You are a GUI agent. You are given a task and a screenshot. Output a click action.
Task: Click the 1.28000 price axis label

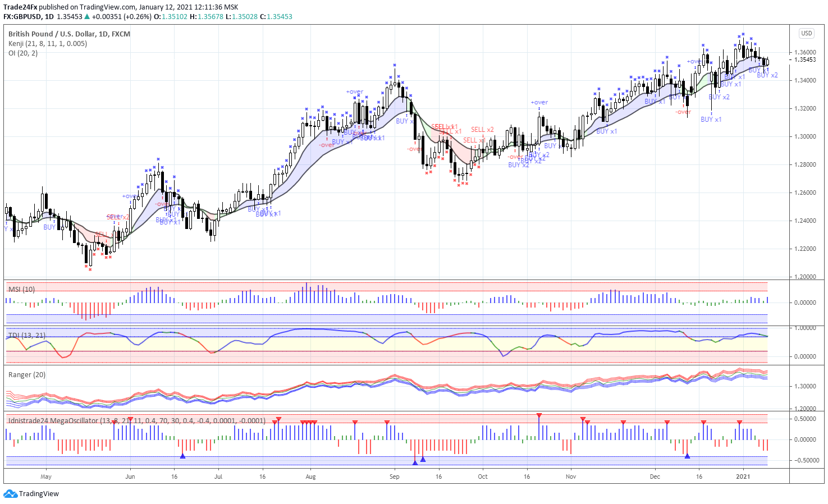coord(804,165)
